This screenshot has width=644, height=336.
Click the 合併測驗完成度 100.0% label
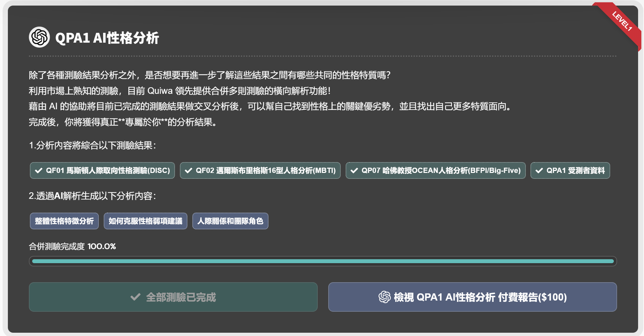pos(72,246)
